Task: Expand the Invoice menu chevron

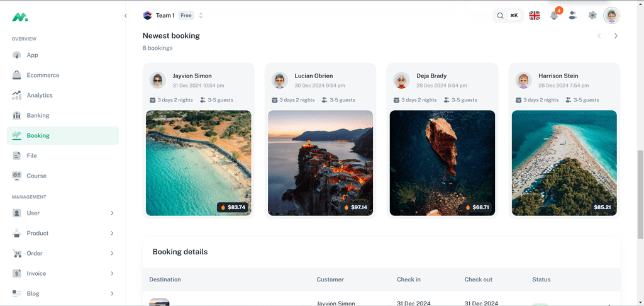Action: pos(112,273)
